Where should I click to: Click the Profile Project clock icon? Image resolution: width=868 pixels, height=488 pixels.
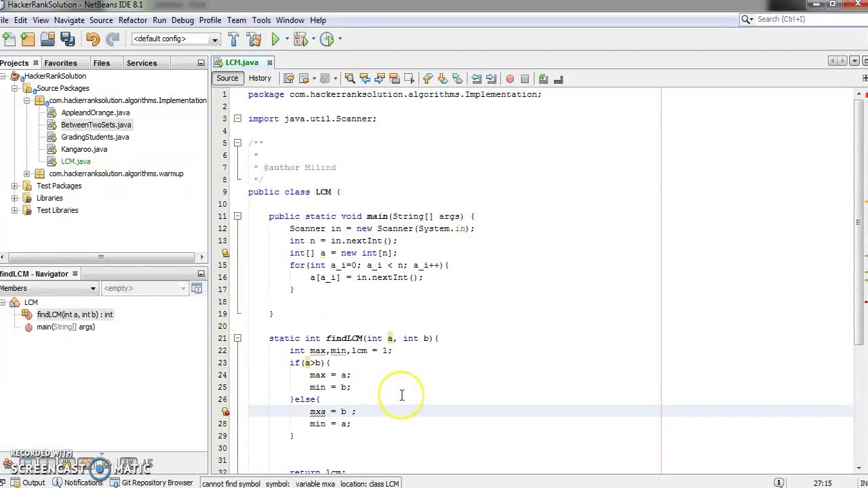pyautogui.click(x=326, y=39)
